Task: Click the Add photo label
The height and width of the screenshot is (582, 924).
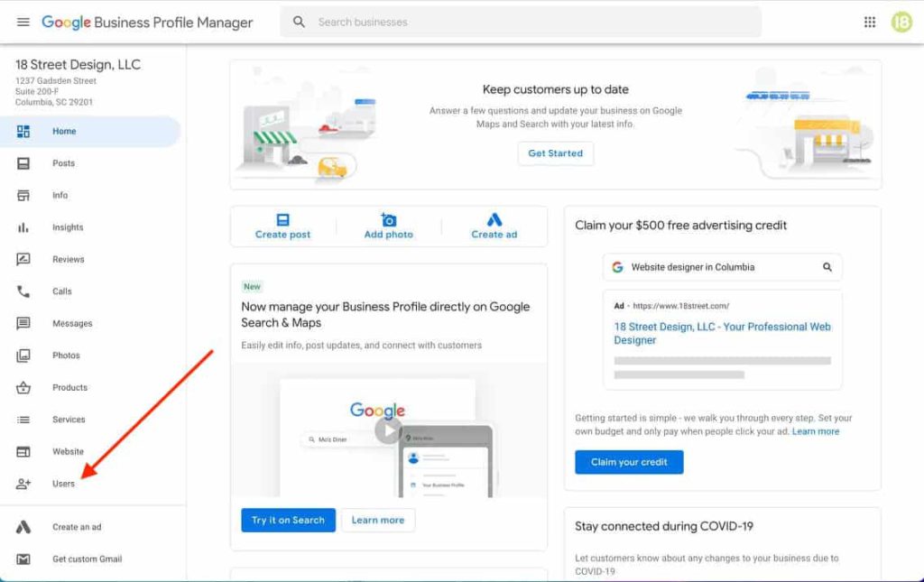Action: point(388,235)
